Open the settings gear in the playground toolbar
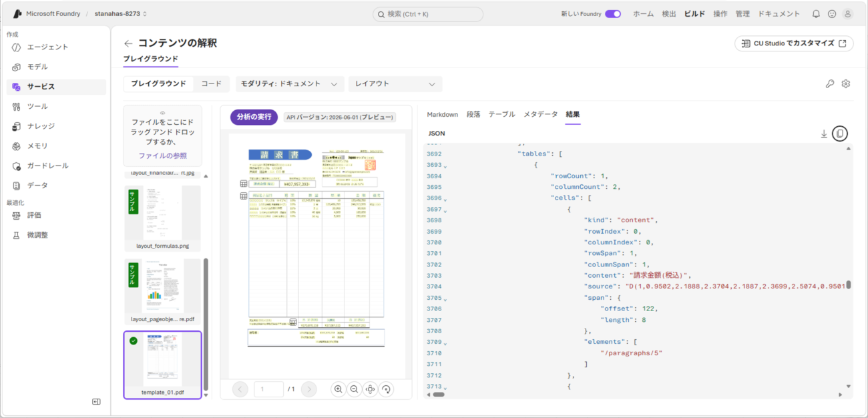Screen dimensions: 868x418 (846, 83)
